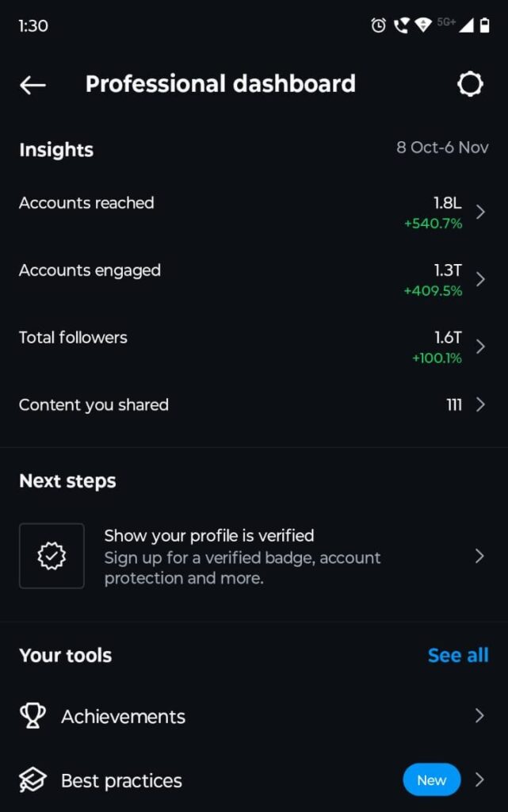Open the Achievements menu item
This screenshot has height=812, width=508.
click(x=124, y=717)
